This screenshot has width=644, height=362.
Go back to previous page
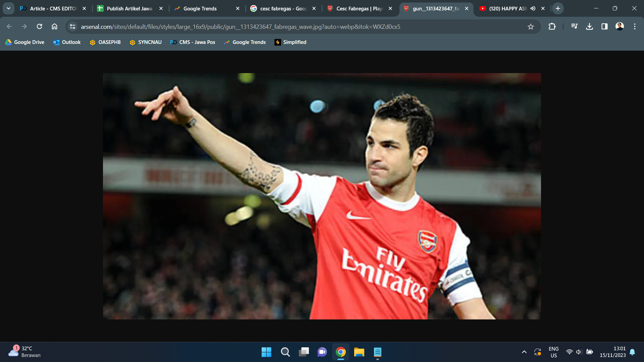coord(9,26)
